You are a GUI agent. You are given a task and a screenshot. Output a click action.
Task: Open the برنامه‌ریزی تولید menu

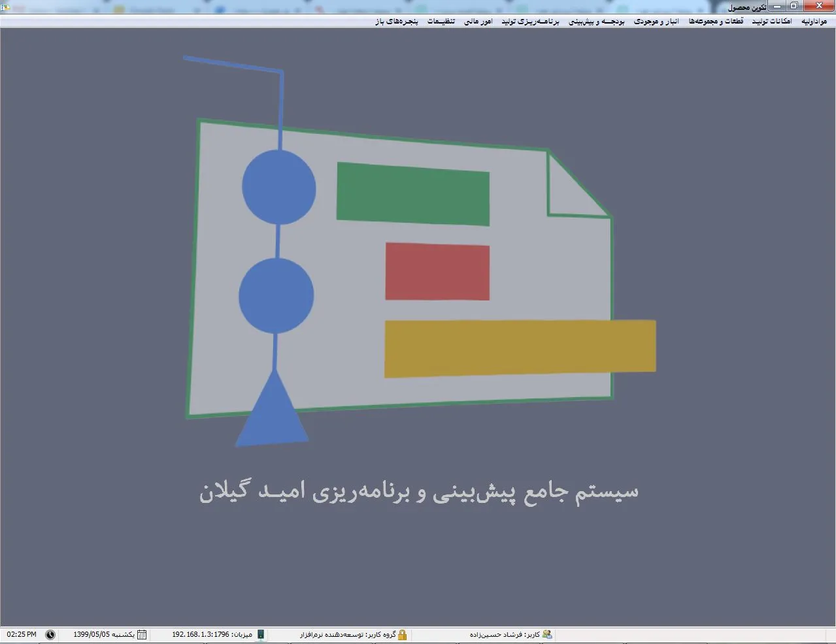coord(530,22)
